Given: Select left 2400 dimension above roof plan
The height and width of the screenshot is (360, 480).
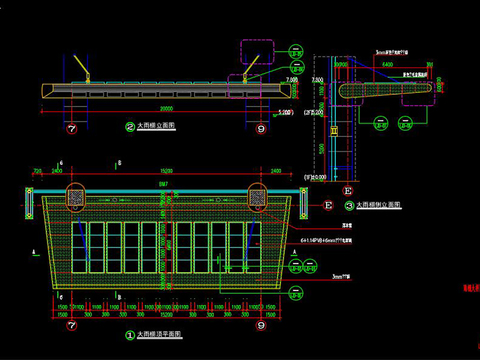Looking at the screenshot, I should pyautogui.click(x=57, y=171).
